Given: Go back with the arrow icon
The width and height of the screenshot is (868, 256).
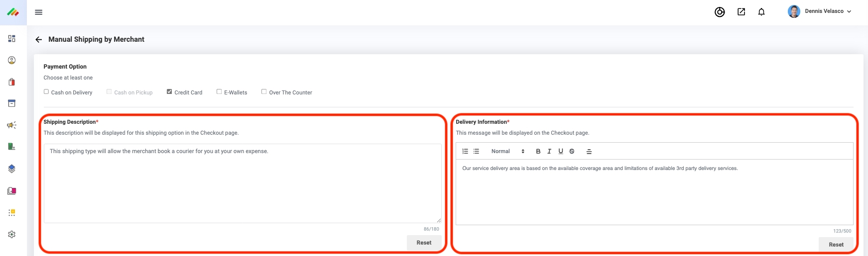Looking at the screenshot, I should [x=39, y=40].
